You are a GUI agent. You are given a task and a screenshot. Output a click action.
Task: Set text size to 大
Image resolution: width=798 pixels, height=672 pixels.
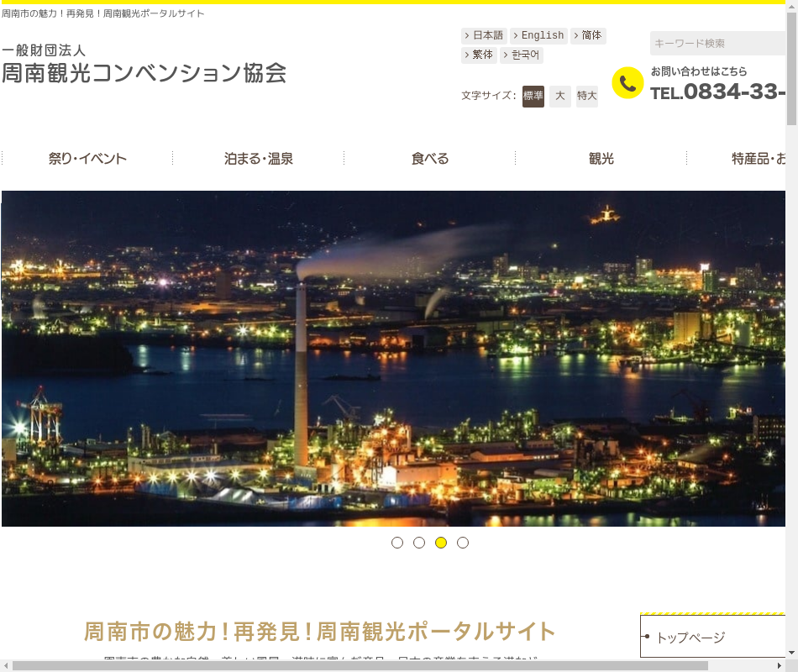(560, 96)
